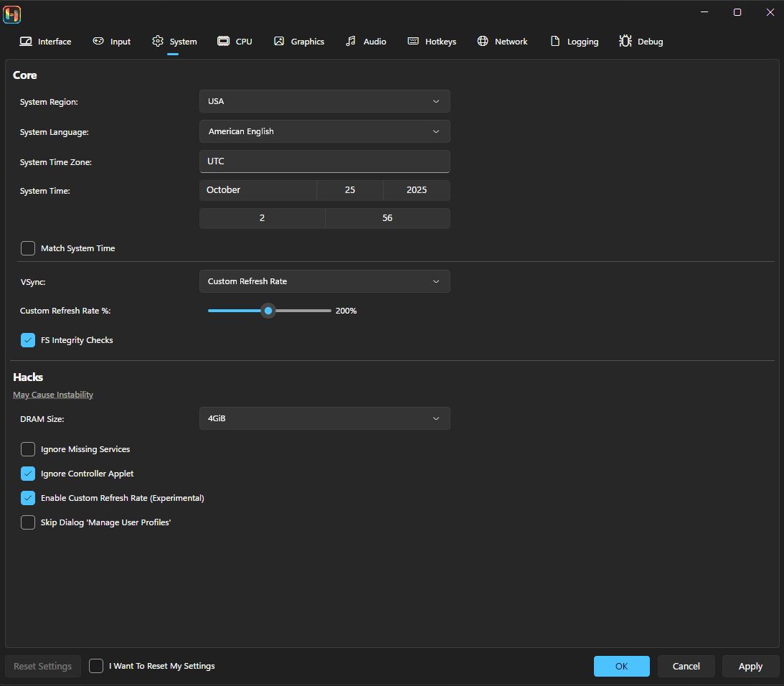Click the Custom Refresh Rate slider handle
Image resolution: width=784 pixels, height=686 pixels.
tap(268, 311)
